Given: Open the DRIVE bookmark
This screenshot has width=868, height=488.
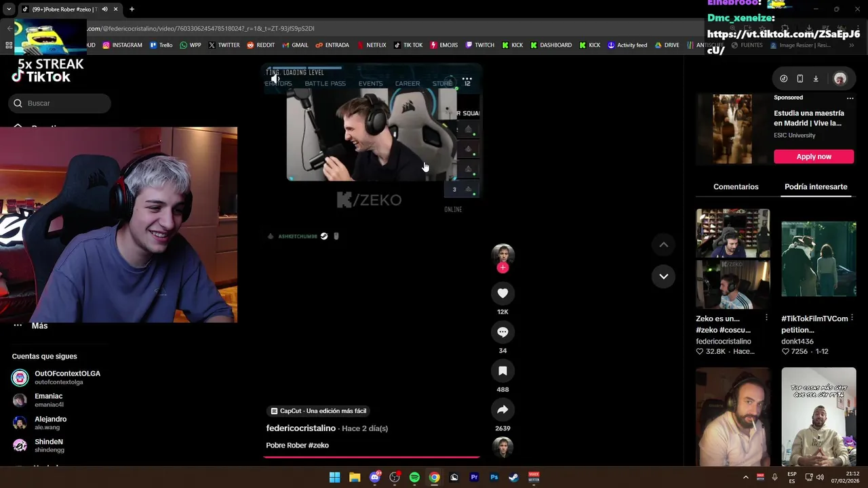Looking at the screenshot, I should click(667, 45).
